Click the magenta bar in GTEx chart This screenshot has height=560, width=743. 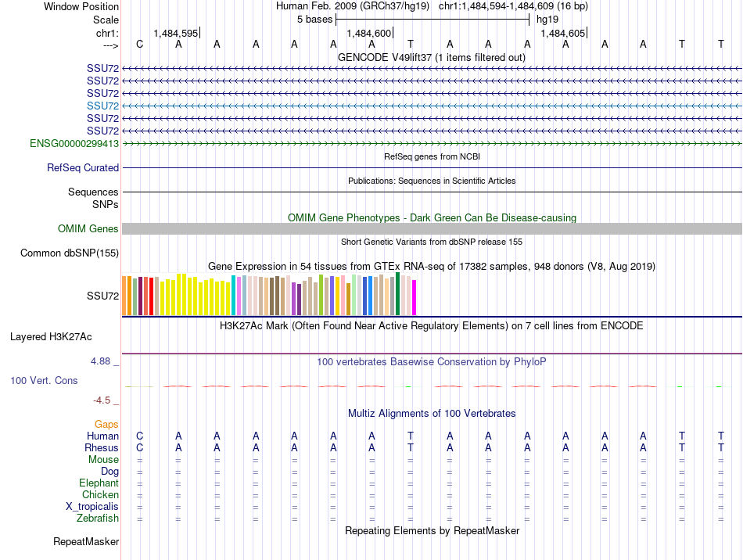(415, 297)
